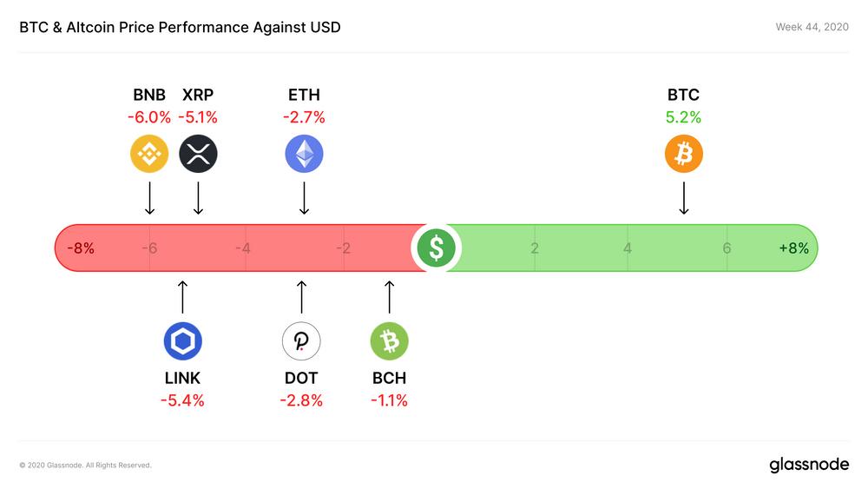The width and height of the screenshot is (868, 489).
Task: Click the chart title about BTC & Altcoin performance
Action: coord(180,27)
